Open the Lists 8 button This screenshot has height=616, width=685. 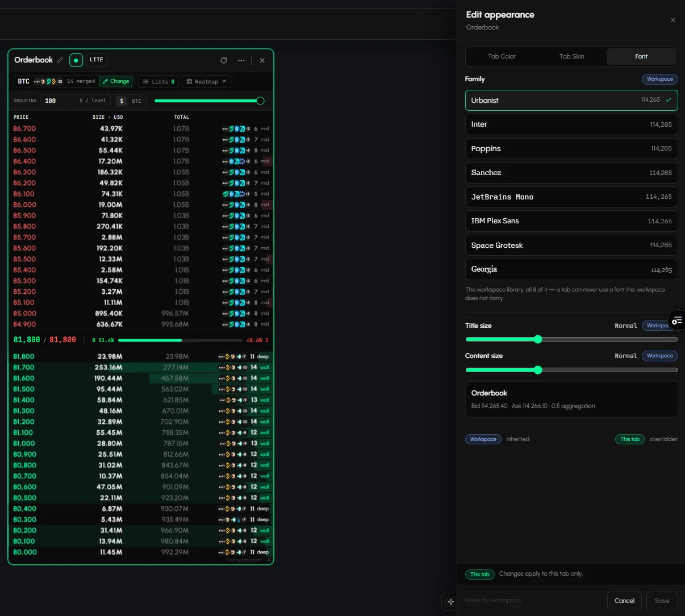pos(158,81)
